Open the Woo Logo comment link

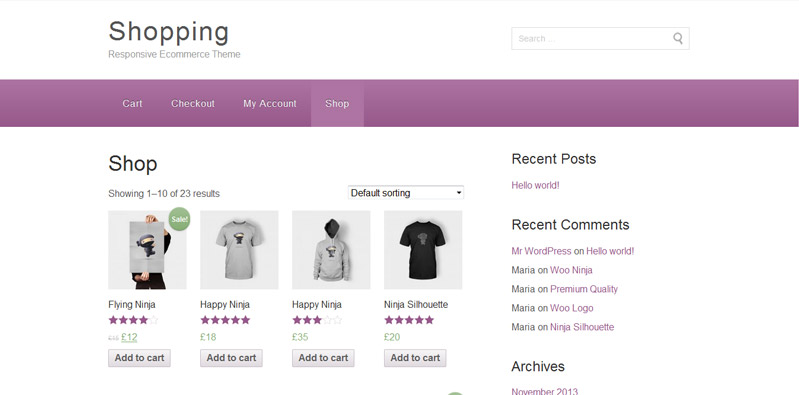pos(572,308)
